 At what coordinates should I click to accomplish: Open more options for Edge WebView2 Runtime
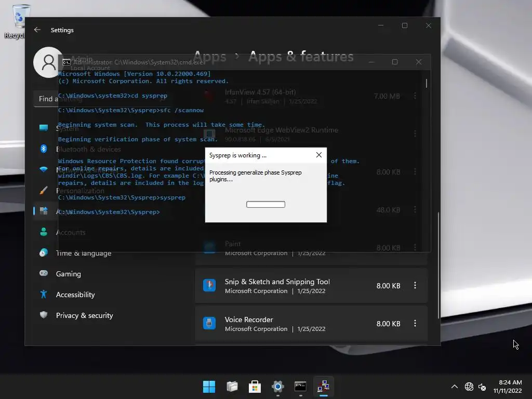(x=415, y=134)
